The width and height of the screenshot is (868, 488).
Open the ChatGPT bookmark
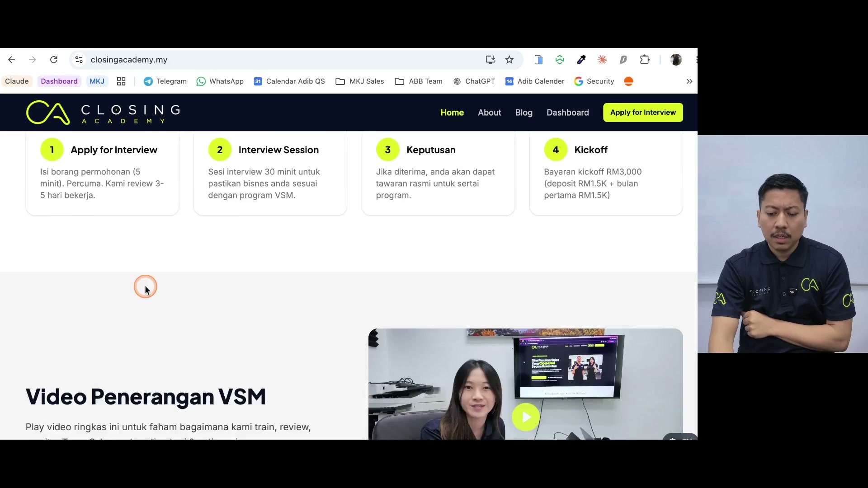474,81
